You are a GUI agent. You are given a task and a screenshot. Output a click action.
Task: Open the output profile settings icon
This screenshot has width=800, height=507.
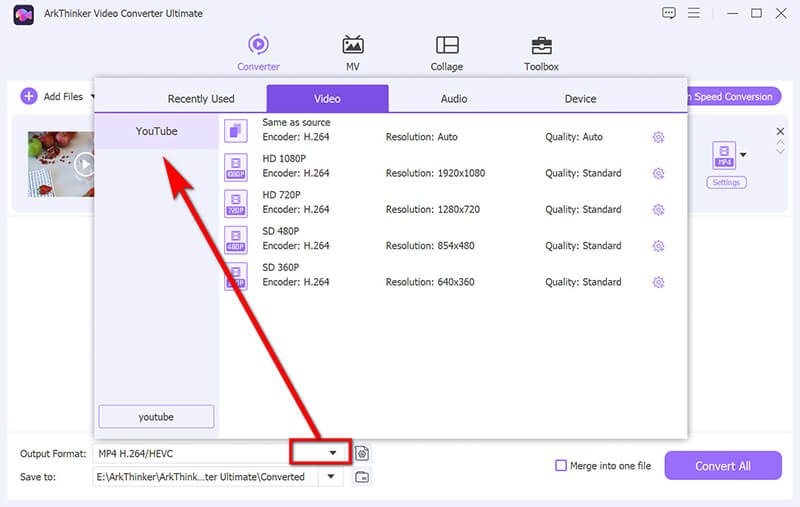(x=362, y=453)
